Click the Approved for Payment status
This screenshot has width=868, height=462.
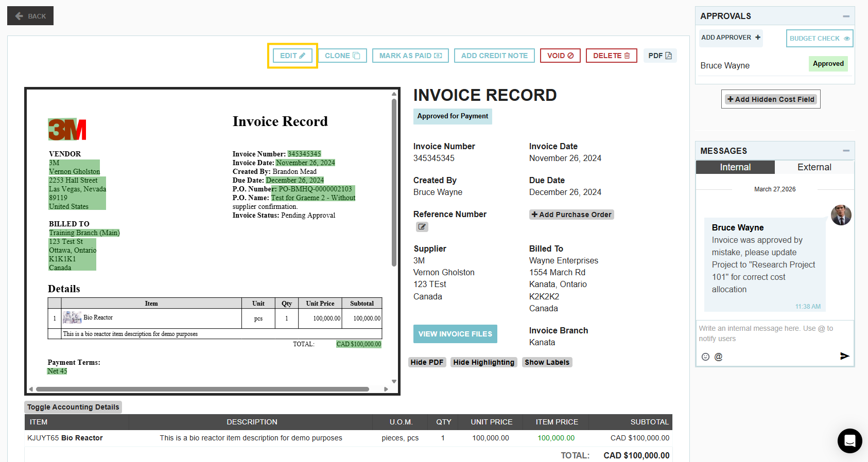point(453,116)
